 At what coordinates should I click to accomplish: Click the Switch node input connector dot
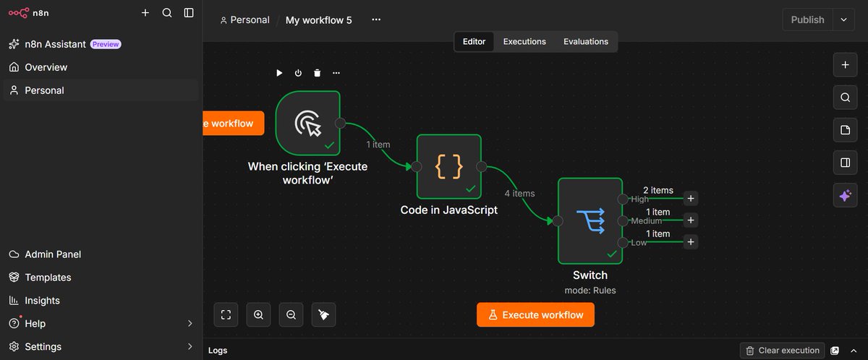click(558, 220)
